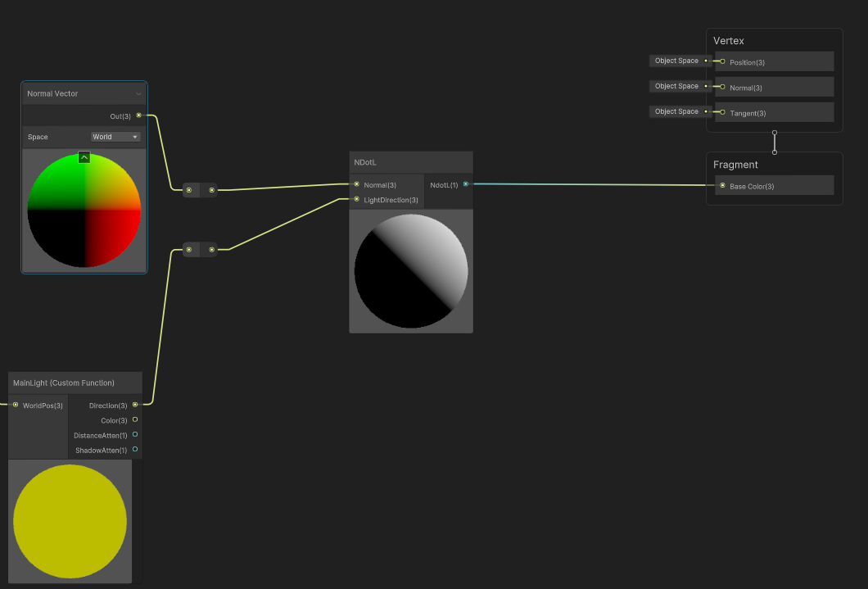Click the ShadowAtten(1) output port

click(x=135, y=450)
